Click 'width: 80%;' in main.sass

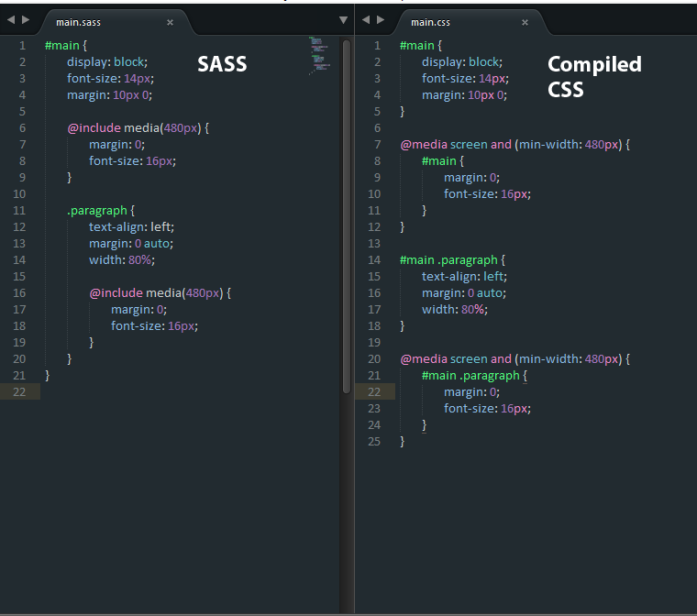click(x=122, y=260)
